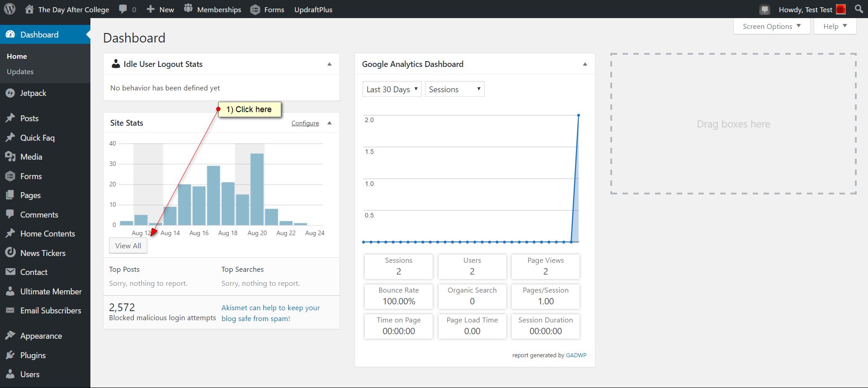
Task: Open Media library from sidebar icon
Action: click(x=10, y=157)
